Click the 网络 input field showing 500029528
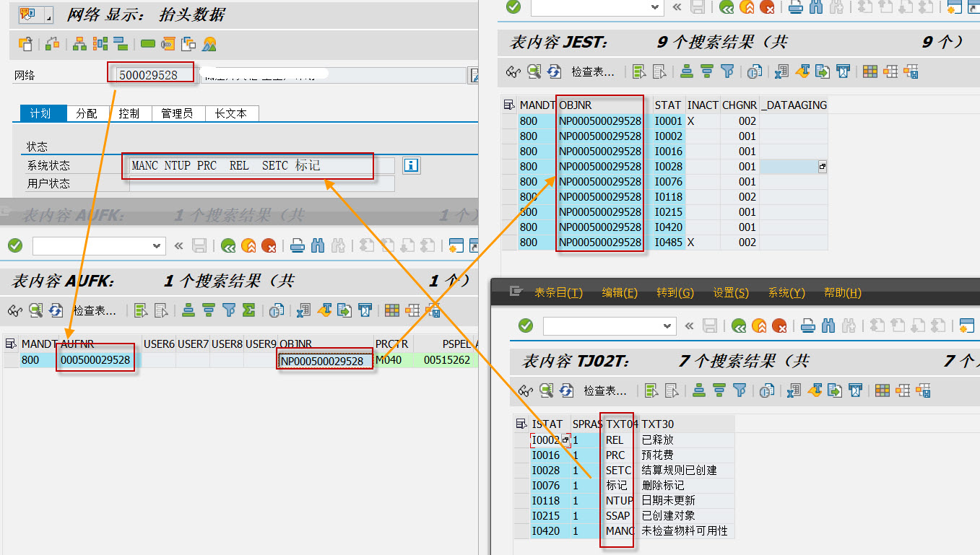Image resolution: width=980 pixels, height=555 pixels. pyautogui.click(x=150, y=72)
